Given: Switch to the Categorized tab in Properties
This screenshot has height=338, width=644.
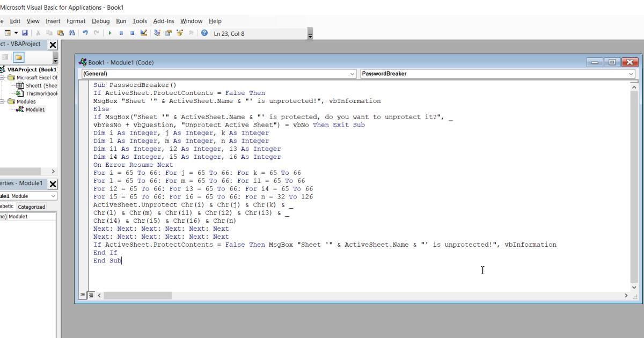Looking at the screenshot, I should coord(32,207).
